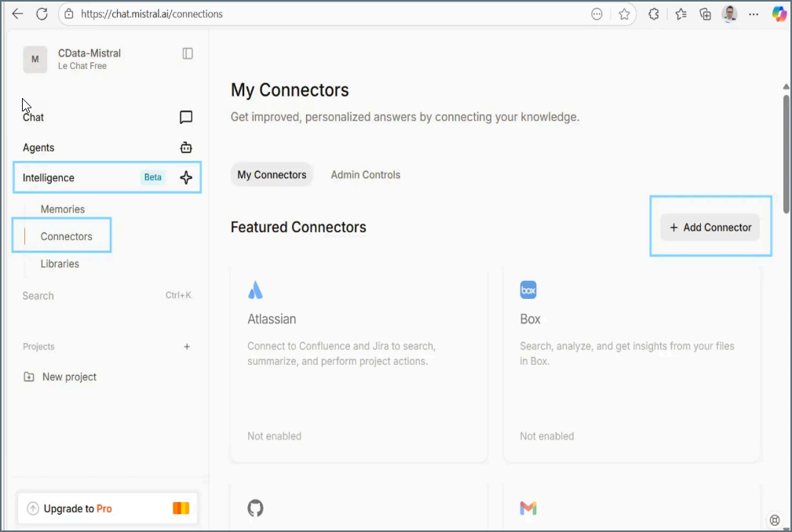Click the Agents toolbox icon

tap(186, 148)
